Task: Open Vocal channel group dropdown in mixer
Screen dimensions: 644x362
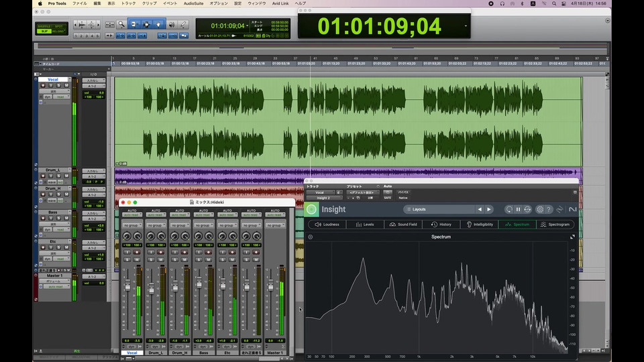Action: [x=132, y=225]
